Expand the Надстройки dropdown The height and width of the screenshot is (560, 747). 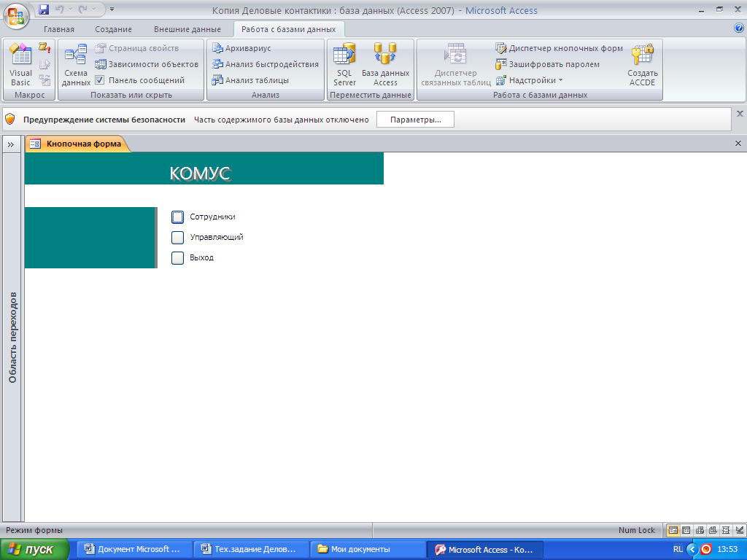pyautogui.click(x=530, y=80)
